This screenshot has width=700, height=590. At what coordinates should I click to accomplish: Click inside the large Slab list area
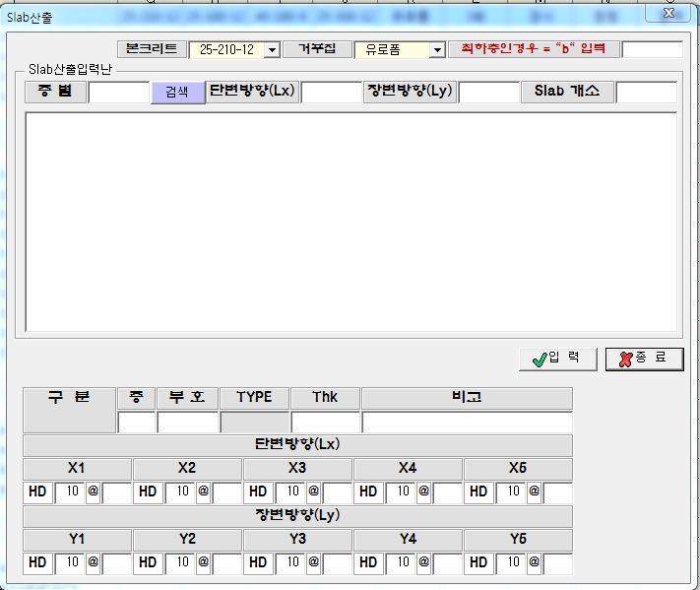350,222
